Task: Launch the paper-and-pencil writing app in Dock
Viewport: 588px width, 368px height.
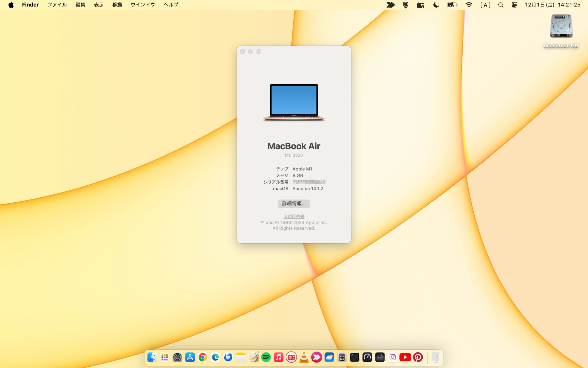Action: coord(253,357)
